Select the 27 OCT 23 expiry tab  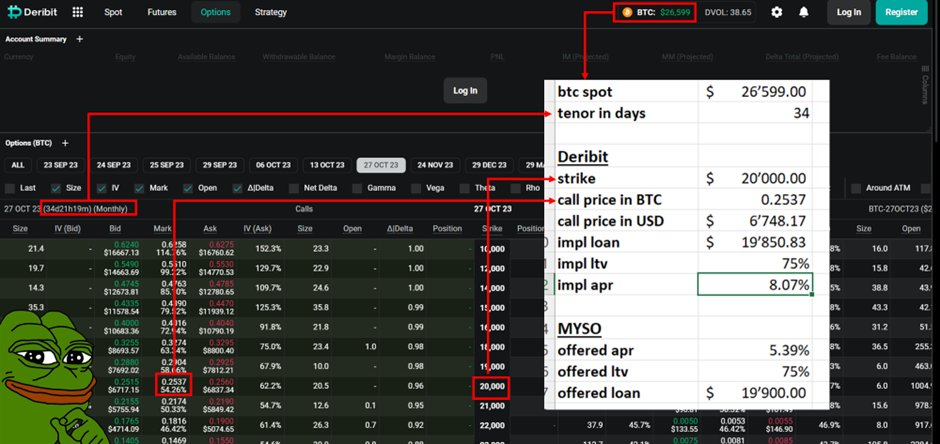pyautogui.click(x=381, y=165)
